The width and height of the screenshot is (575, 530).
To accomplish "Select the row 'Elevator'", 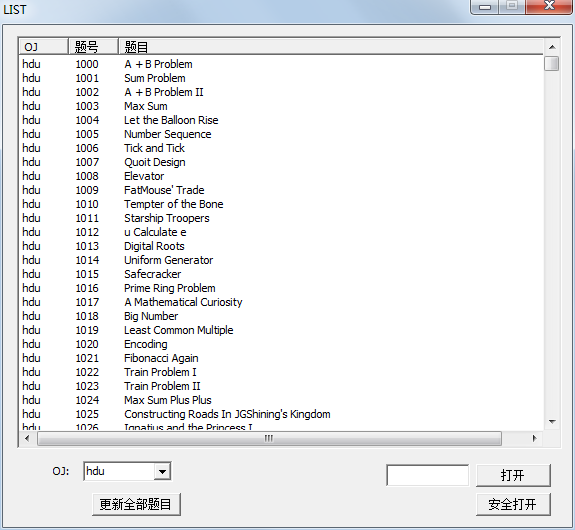I will click(x=281, y=176).
